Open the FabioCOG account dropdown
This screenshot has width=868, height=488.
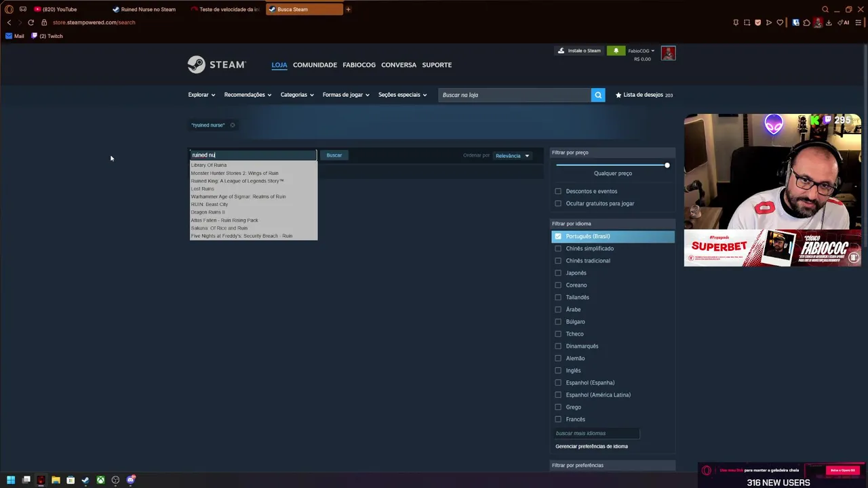(x=641, y=51)
